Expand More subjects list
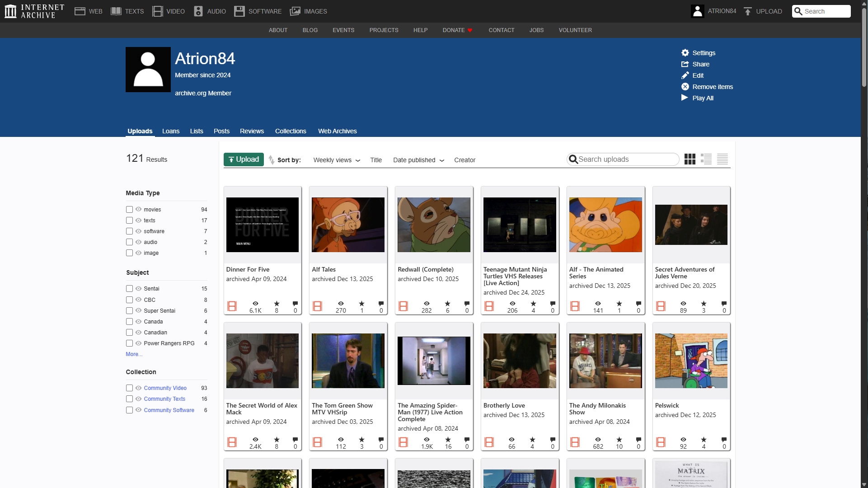Screen dimensions: 868x488 (134, 354)
